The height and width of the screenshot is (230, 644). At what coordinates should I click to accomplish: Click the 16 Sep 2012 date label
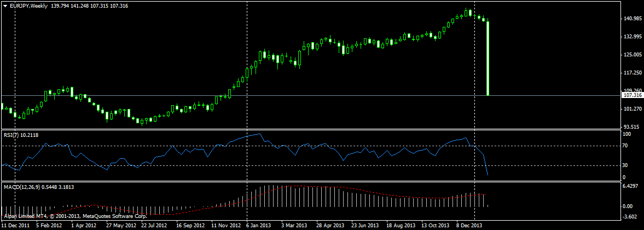click(x=190, y=226)
